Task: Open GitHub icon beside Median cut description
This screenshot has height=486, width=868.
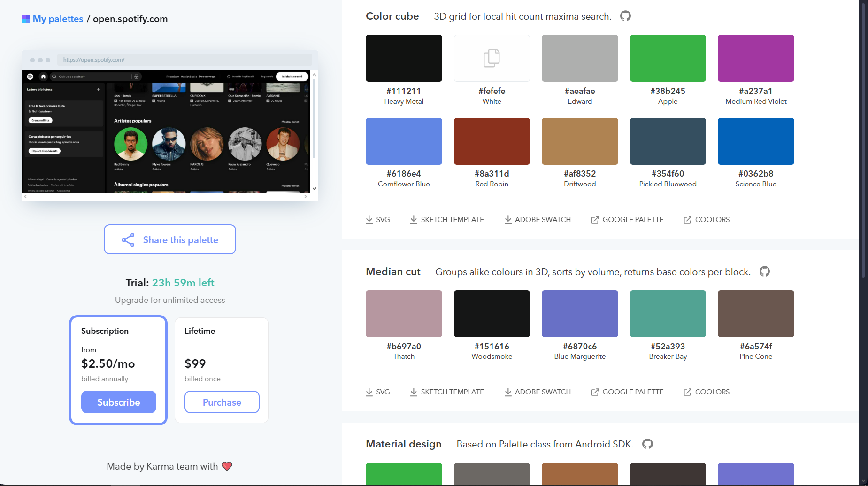Action: pos(765,271)
